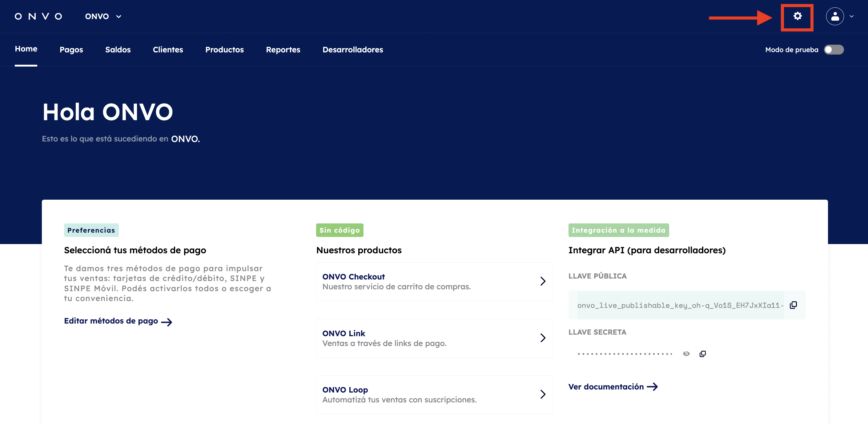Select the onvo_live_publishable_key field
Screen dimensions: 868x424
click(680, 305)
